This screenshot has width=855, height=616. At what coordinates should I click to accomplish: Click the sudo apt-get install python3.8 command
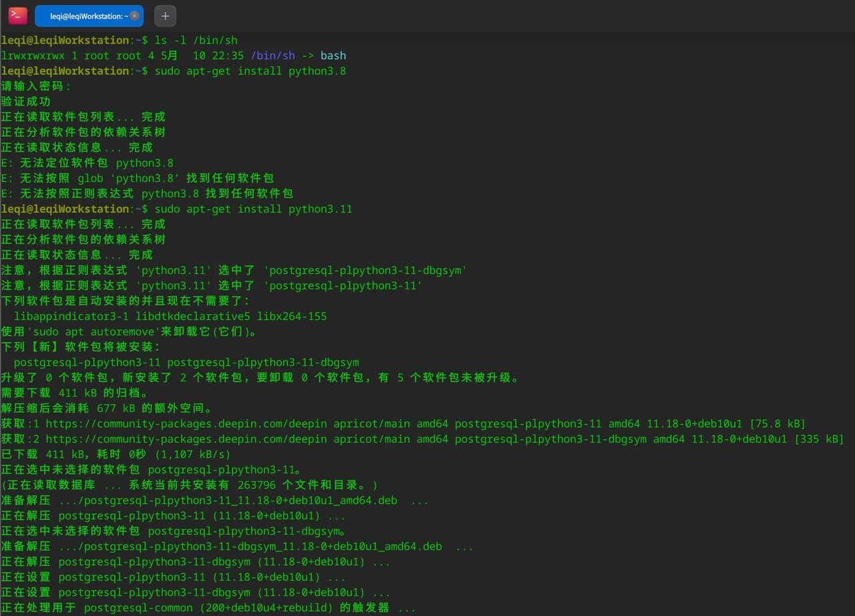(250, 71)
